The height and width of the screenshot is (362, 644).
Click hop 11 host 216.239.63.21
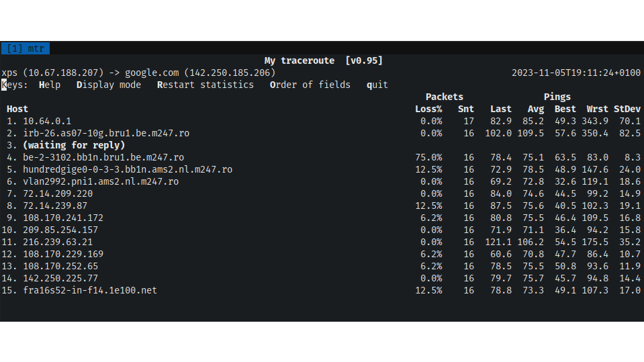click(58, 242)
